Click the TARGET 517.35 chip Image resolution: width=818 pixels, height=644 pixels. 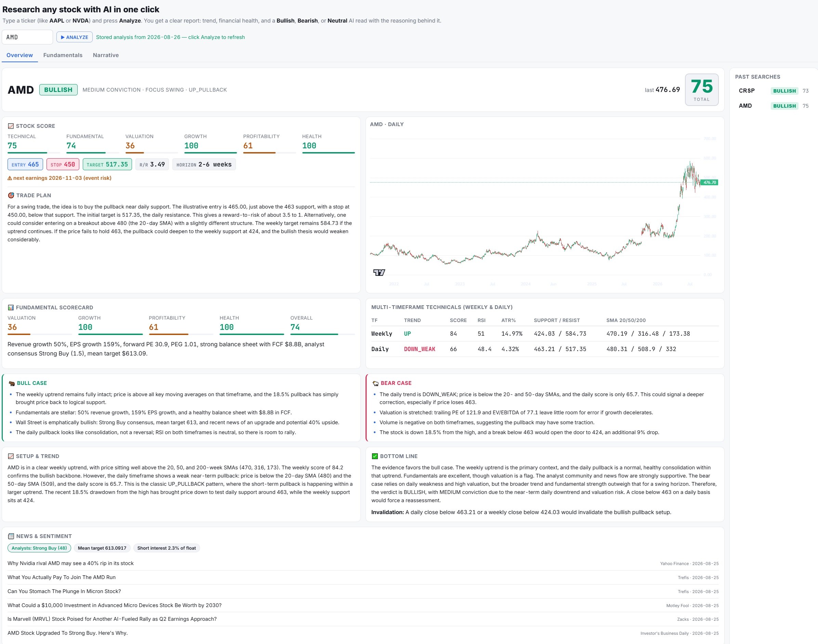(x=107, y=164)
